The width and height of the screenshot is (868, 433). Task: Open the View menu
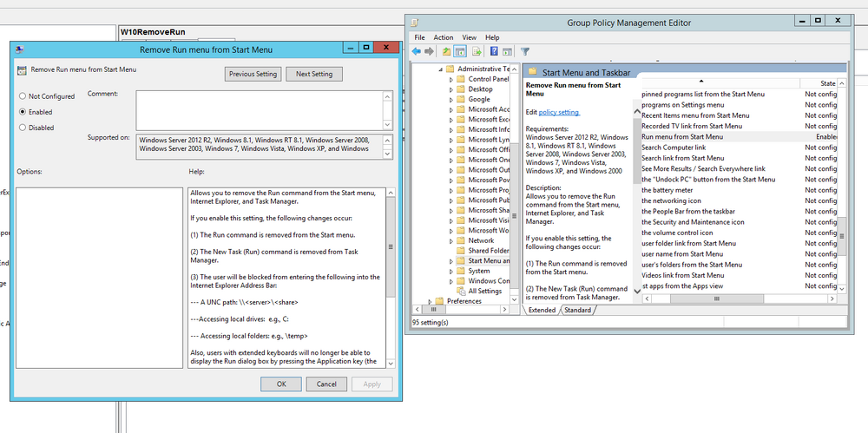[470, 37]
